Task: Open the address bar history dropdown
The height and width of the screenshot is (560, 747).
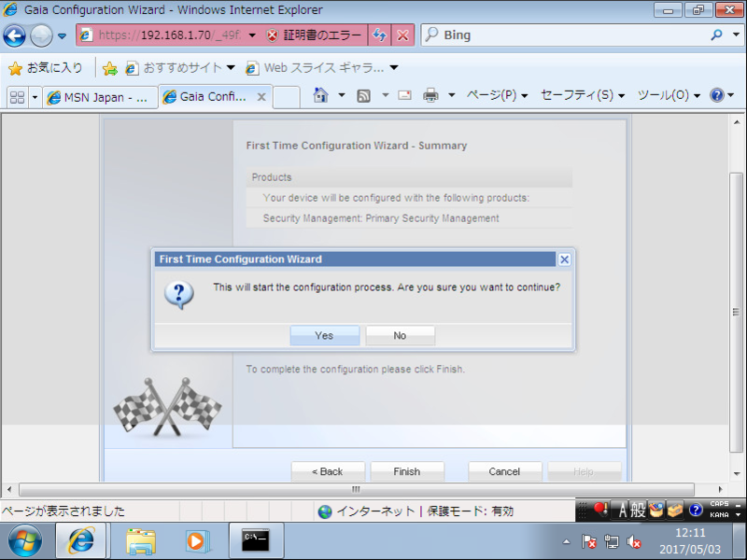Action: (x=252, y=35)
